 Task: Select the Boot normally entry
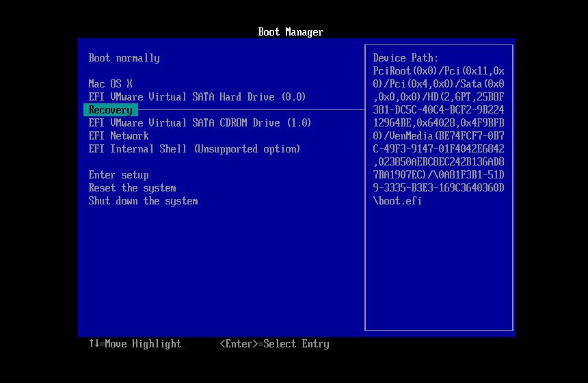[x=124, y=58]
